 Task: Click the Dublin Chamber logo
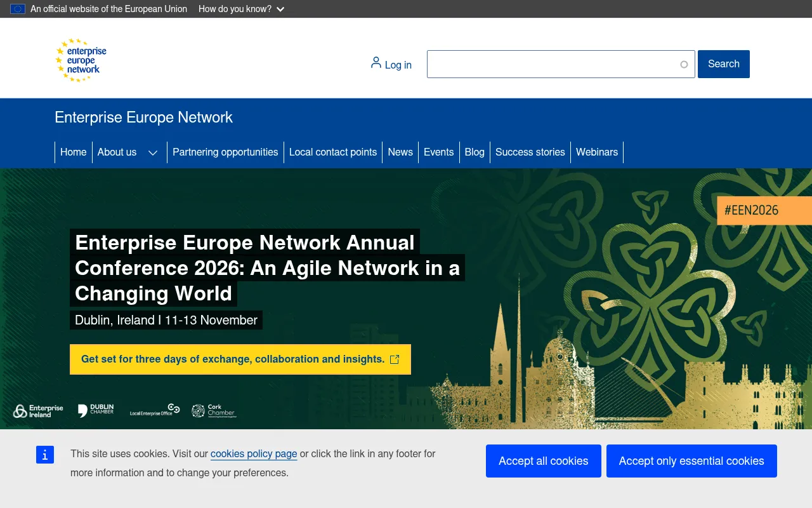(96, 410)
